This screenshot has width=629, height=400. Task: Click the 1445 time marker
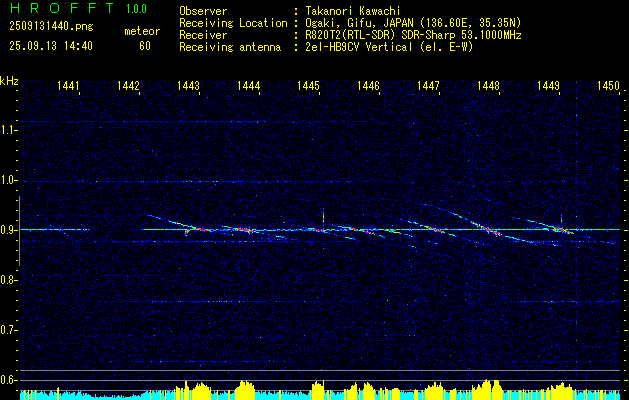coord(308,85)
